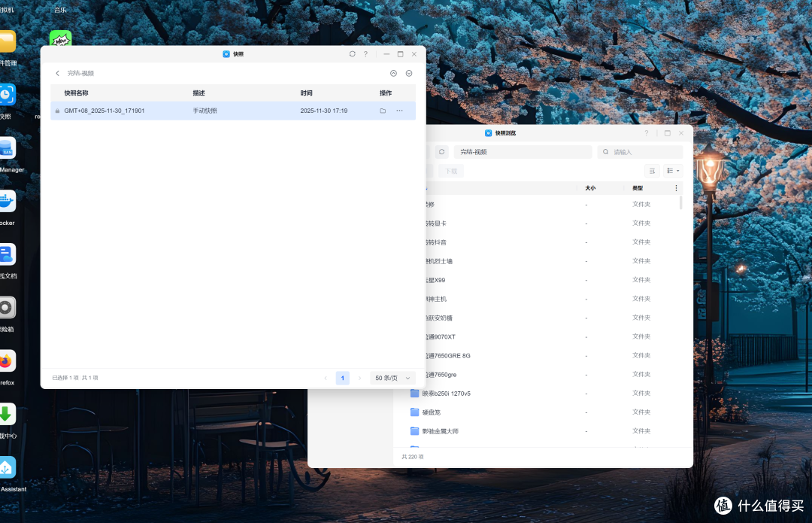This screenshot has width=812, height=523.
Task: Open the gray safe-box desktop icon
Action: click(x=8, y=308)
